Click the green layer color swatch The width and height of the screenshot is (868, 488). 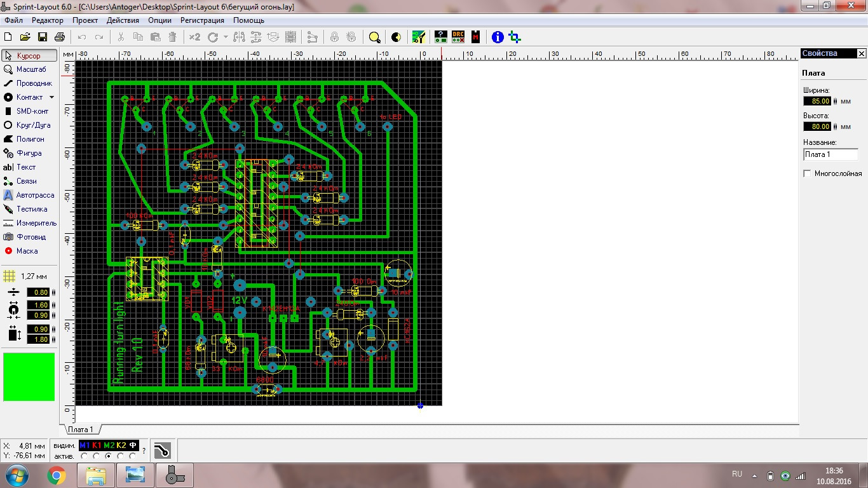29,377
